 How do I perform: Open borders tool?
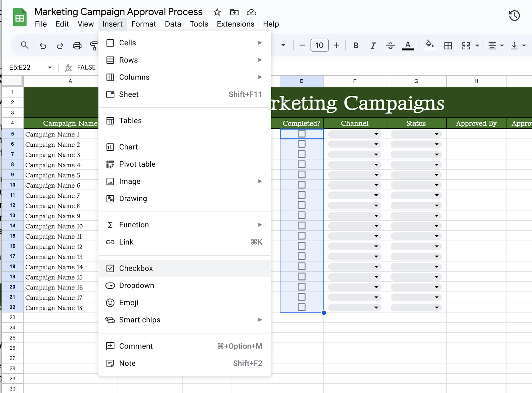(448, 46)
